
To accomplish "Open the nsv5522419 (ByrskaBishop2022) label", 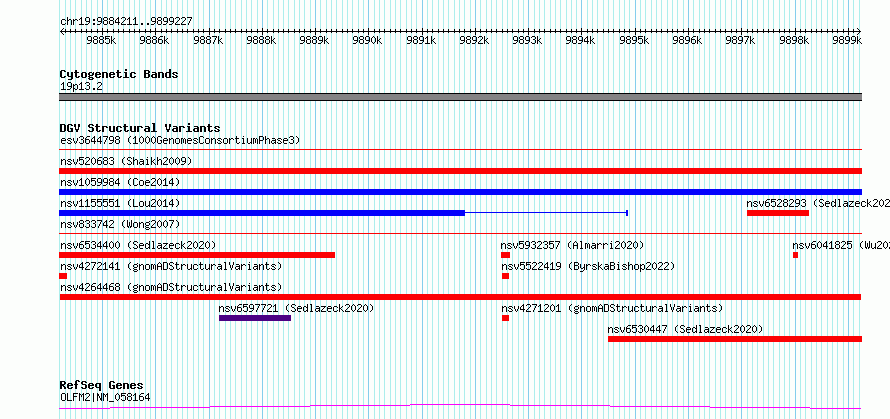I will (587, 266).
